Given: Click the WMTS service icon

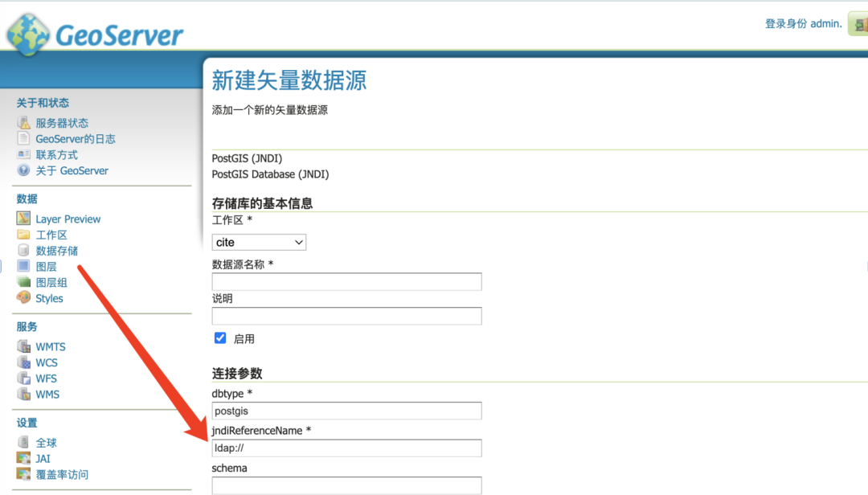Looking at the screenshot, I should [x=23, y=346].
